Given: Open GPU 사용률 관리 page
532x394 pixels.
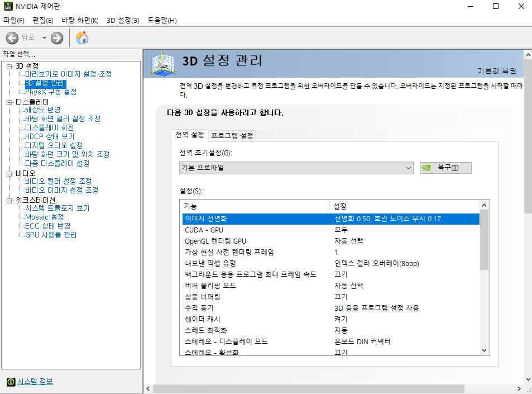Looking at the screenshot, I should point(51,235).
